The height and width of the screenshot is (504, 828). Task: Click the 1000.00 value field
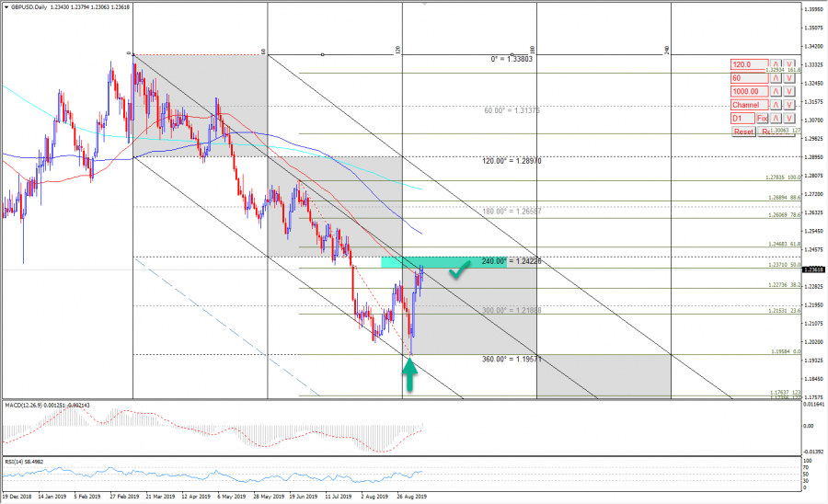point(747,92)
